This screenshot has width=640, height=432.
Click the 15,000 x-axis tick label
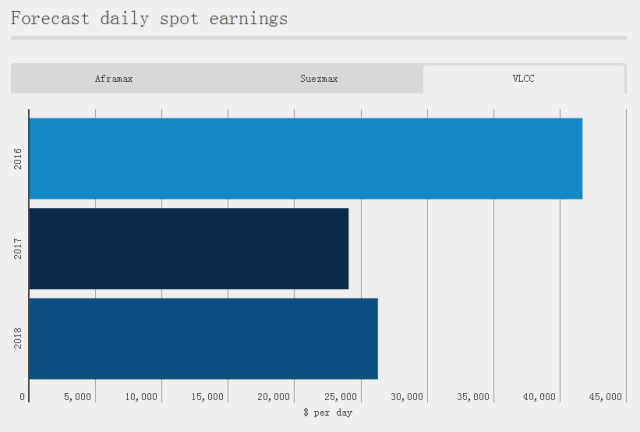208,397
